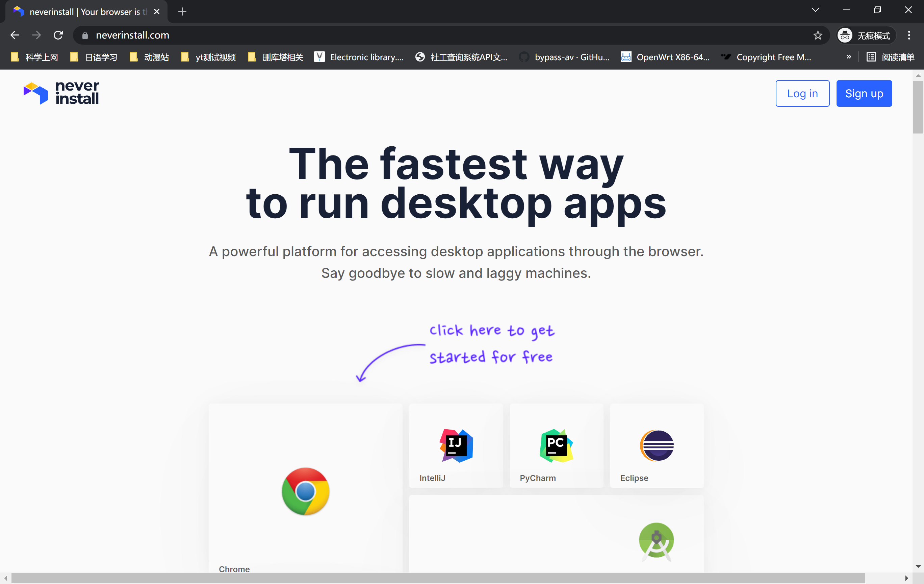Click the address bar URL field
Image resolution: width=924 pixels, height=584 pixels.
[x=422, y=35]
